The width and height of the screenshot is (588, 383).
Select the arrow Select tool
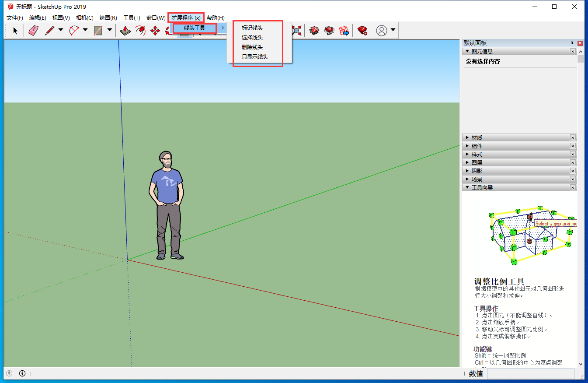tap(16, 31)
